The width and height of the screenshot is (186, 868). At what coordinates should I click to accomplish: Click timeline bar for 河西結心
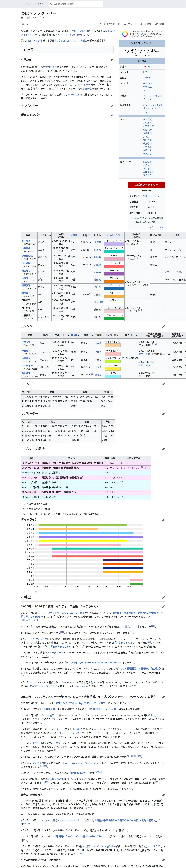(x=123, y=560)
